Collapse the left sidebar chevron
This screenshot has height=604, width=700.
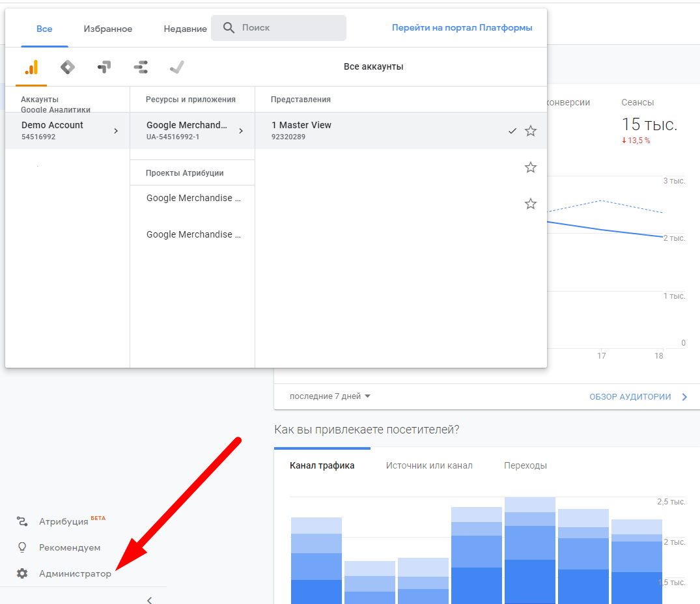point(150,600)
